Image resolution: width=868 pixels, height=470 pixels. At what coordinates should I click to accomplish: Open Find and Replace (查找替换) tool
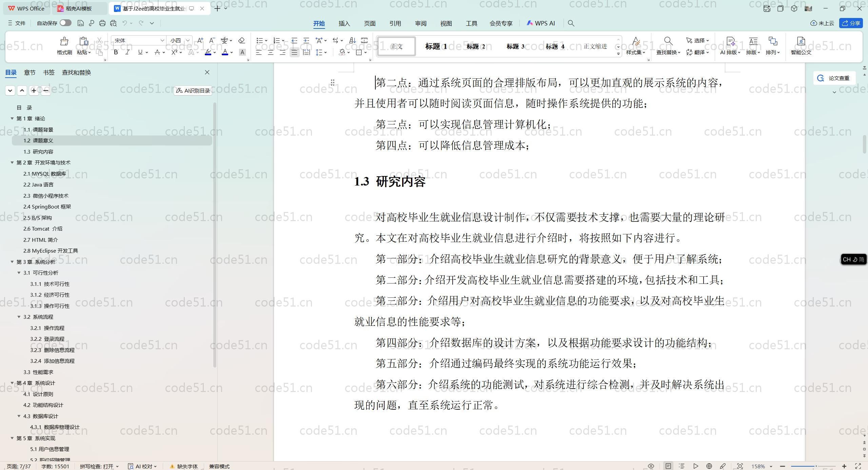pyautogui.click(x=668, y=42)
